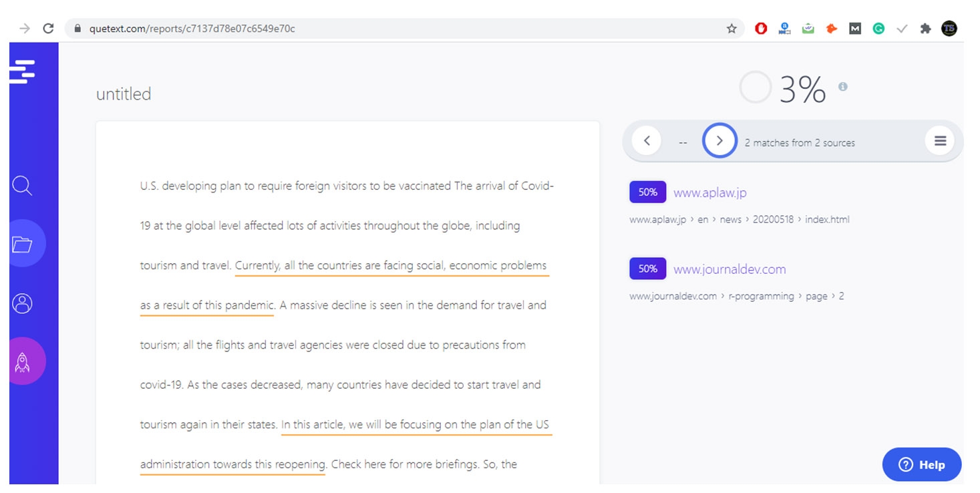Click the rocket upgrade icon

click(22, 361)
